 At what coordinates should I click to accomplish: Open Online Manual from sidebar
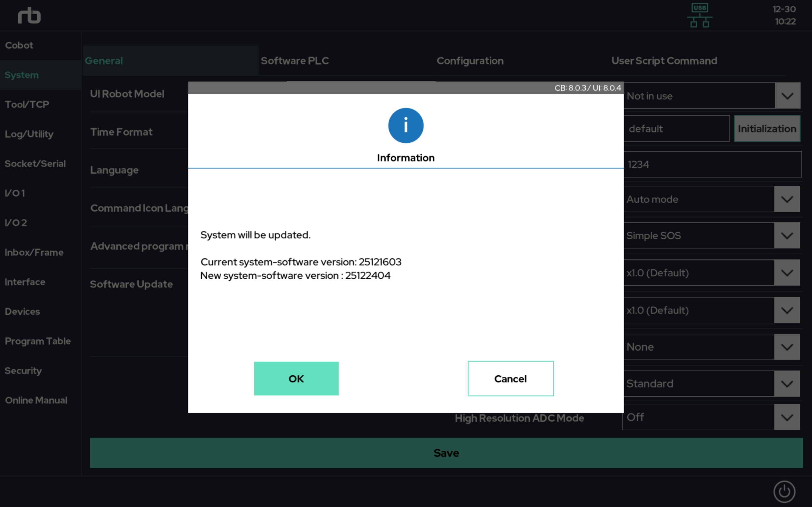pos(36,400)
